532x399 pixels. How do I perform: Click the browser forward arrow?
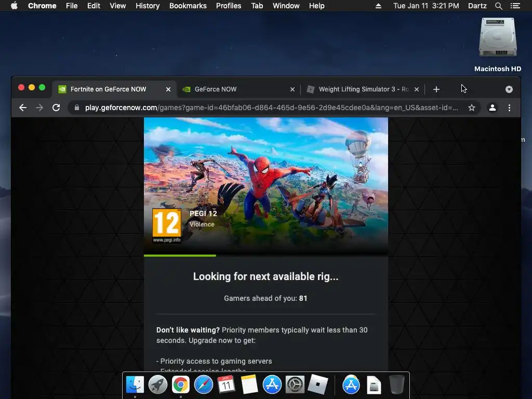[39, 108]
